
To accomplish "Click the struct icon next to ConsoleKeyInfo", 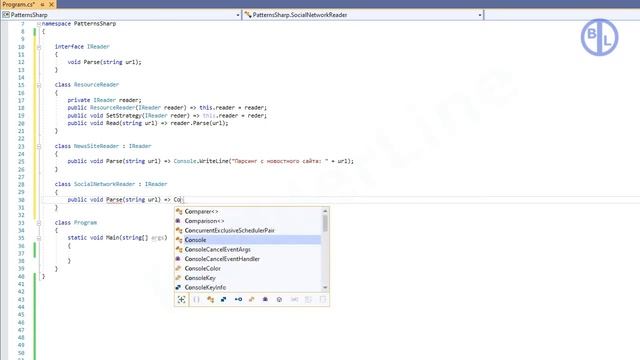I will [x=178, y=287].
